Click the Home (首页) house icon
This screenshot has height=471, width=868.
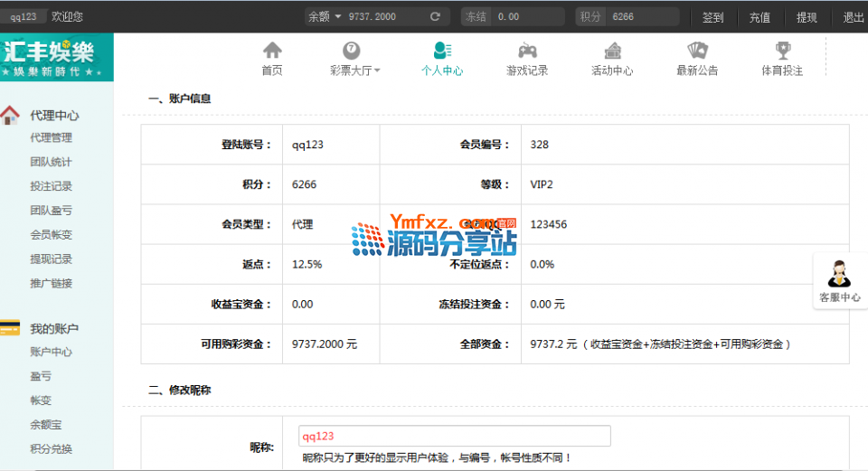pyautogui.click(x=272, y=51)
